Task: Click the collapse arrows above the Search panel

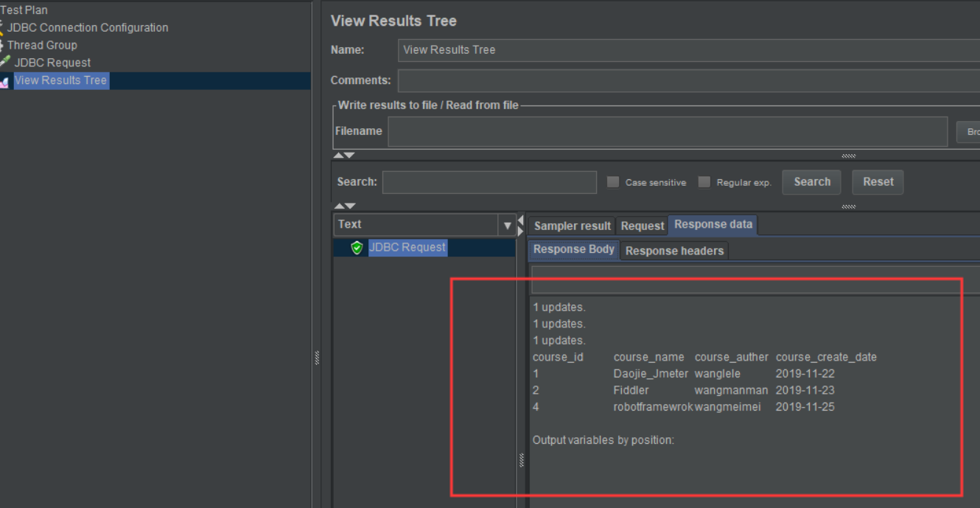Action: [343, 156]
